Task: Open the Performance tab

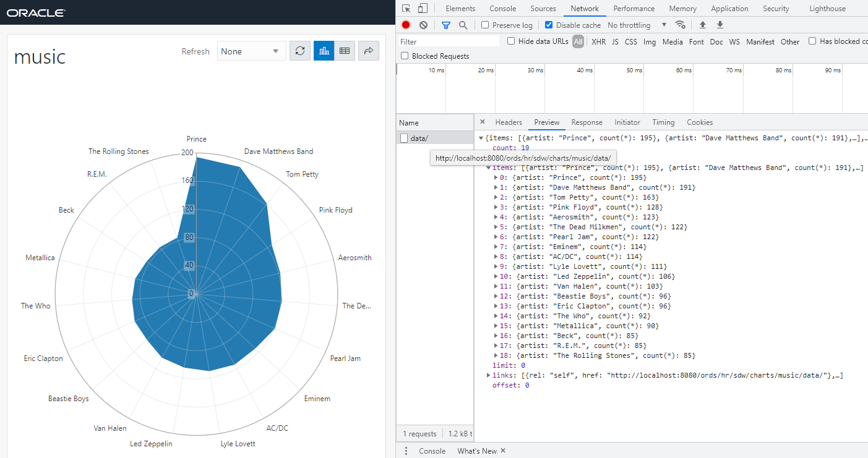Action: point(634,9)
